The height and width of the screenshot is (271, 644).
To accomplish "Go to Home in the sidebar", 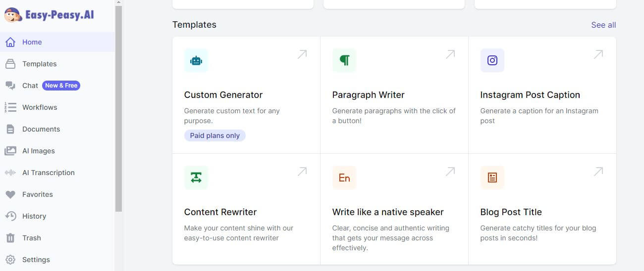I will pyautogui.click(x=32, y=42).
